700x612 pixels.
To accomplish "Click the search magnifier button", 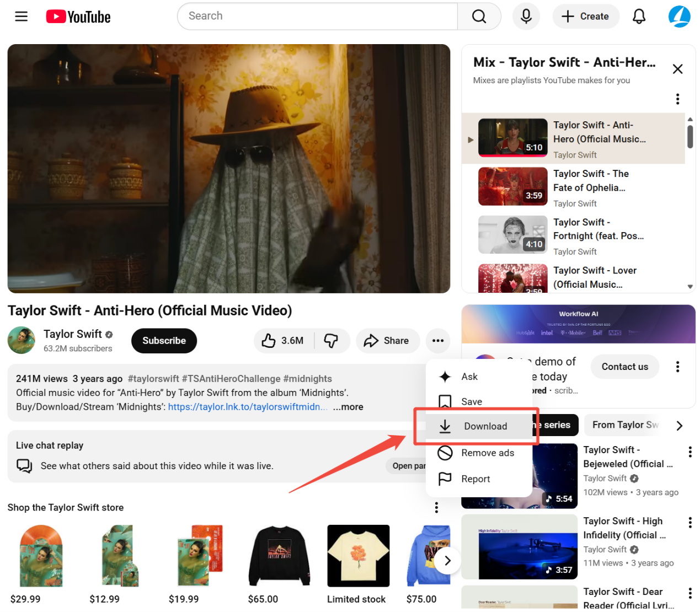I will point(479,17).
